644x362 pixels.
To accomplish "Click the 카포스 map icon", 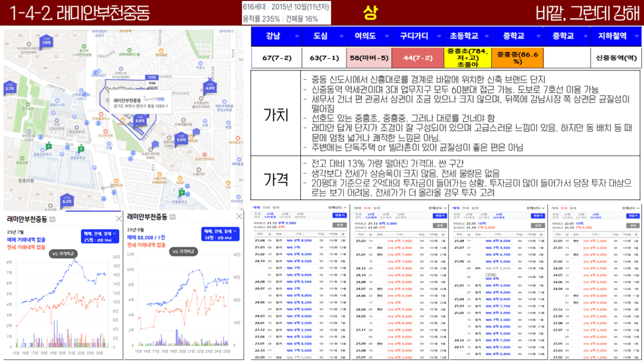I will point(200,63).
